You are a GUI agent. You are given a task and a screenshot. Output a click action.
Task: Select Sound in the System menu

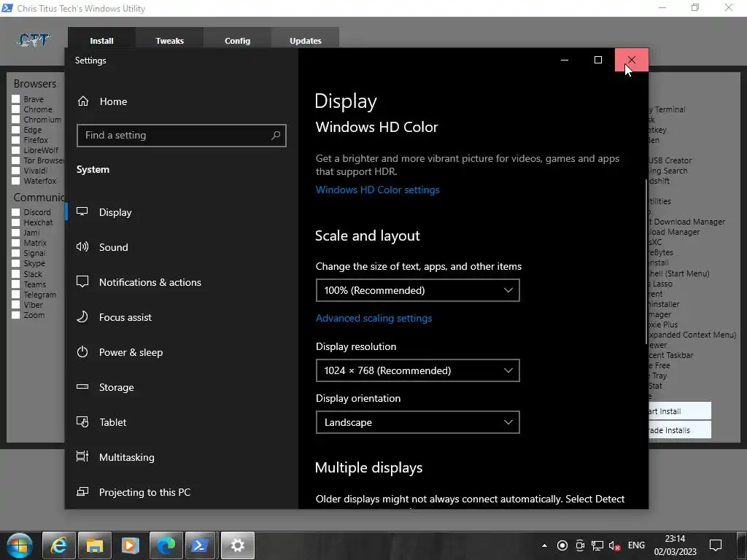[113, 247]
